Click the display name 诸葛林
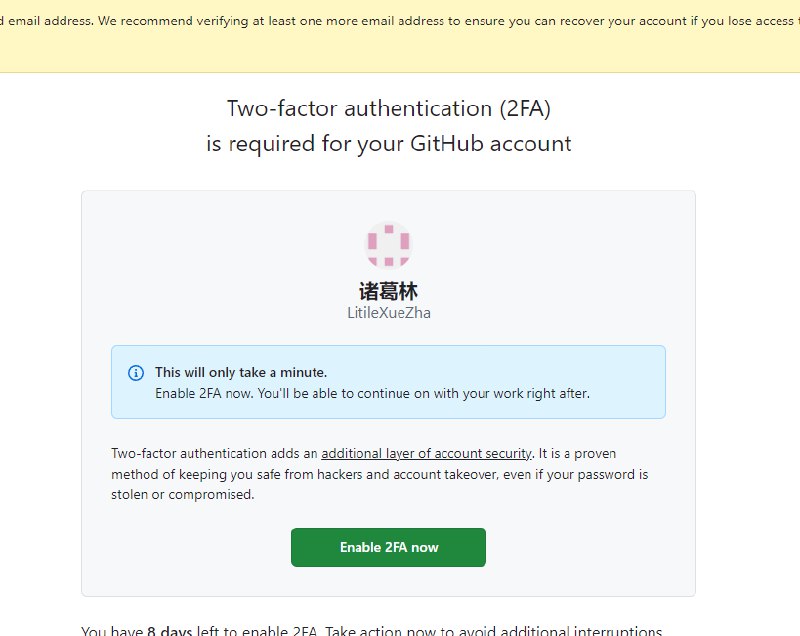800x636 pixels. pos(389,291)
